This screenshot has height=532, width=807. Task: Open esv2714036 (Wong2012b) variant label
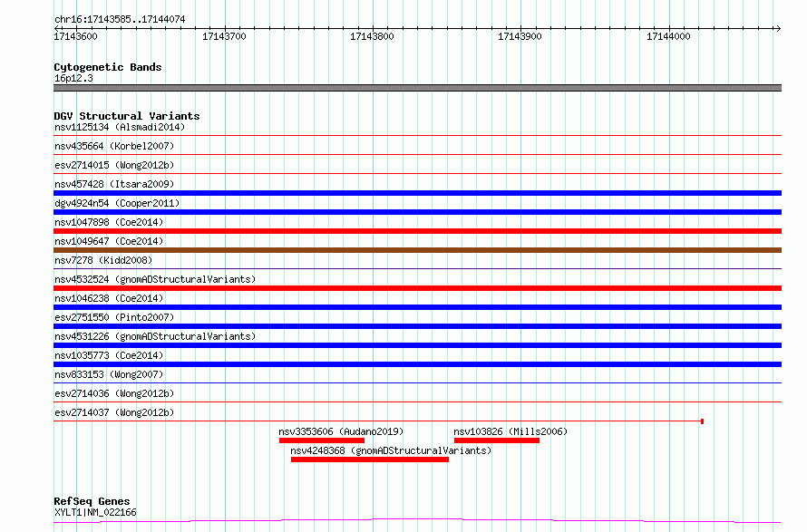click(x=114, y=393)
